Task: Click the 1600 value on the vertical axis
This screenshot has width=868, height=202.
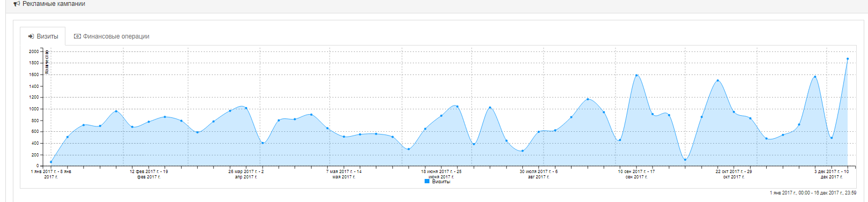Action: coord(34,74)
